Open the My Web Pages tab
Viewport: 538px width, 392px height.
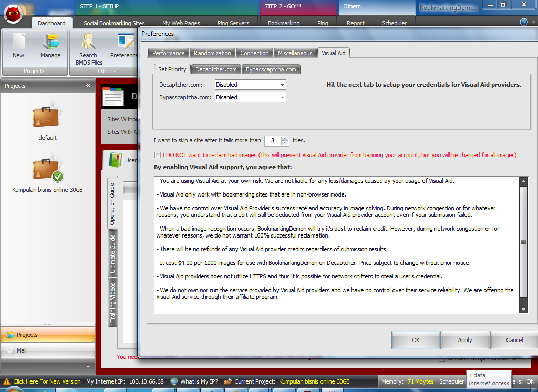pos(181,23)
